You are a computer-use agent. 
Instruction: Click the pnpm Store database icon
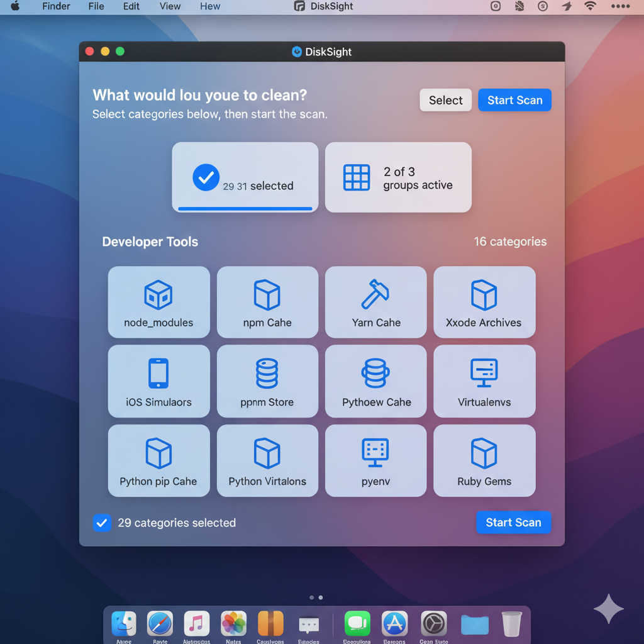[x=267, y=373]
